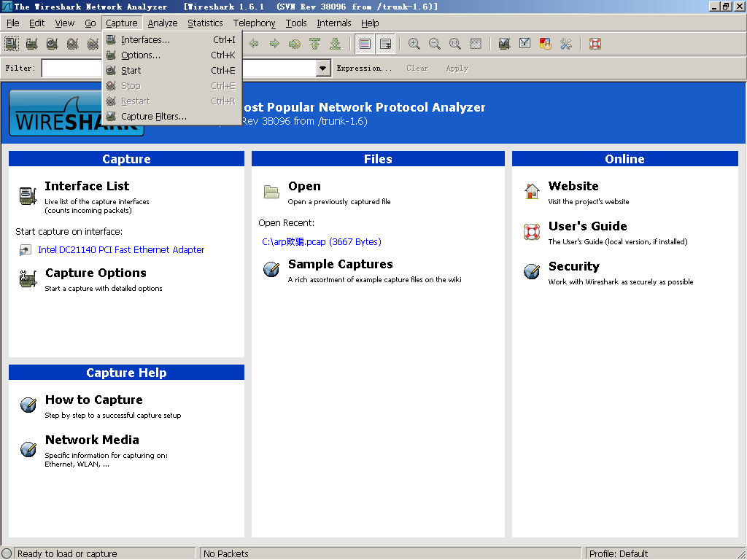Open capture options from the toolbar icon
The height and width of the screenshot is (560, 747).
[x=32, y=44]
